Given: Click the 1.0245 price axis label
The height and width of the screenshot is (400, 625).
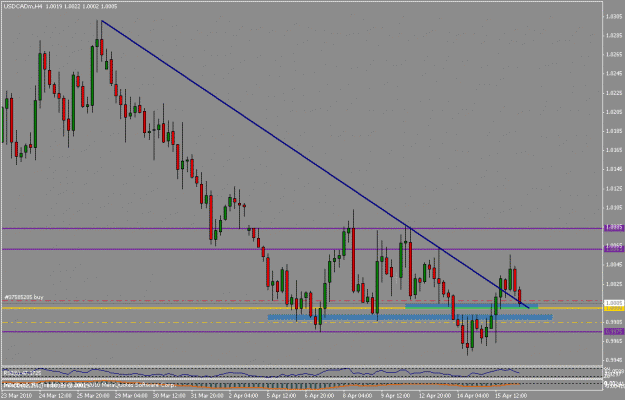Looking at the screenshot, I should [614, 74].
